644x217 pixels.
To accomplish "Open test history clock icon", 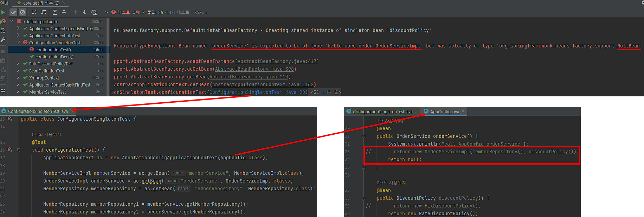I will click(x=94, y=12).
